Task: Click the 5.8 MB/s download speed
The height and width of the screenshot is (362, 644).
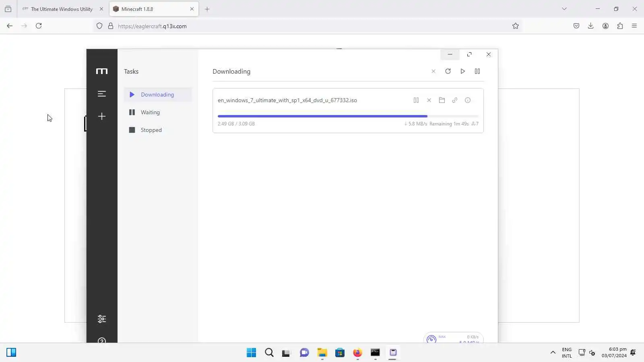Action: pyautogui.click(x=416, y=124)
